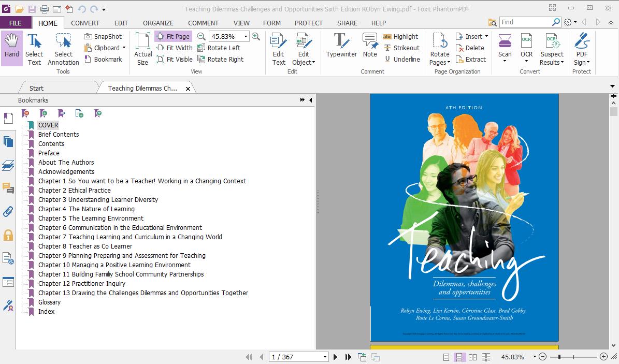Image resolution: width=619 pixels, height=364 pixels.
Task: Expand the Rotate Pages dropdown
Action: (x=449, y=62)
